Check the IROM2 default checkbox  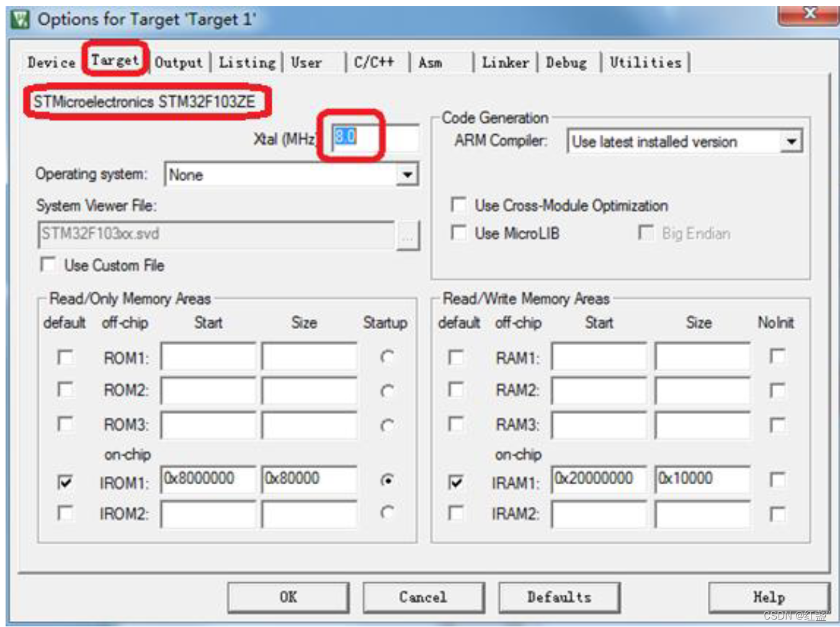tap(65, 513)
